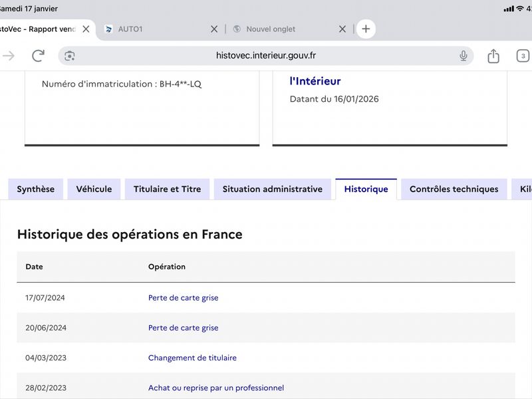Open the Changement de titulaire operation link
Viewport: 532px width, 399px height.
tap(192, 358)
